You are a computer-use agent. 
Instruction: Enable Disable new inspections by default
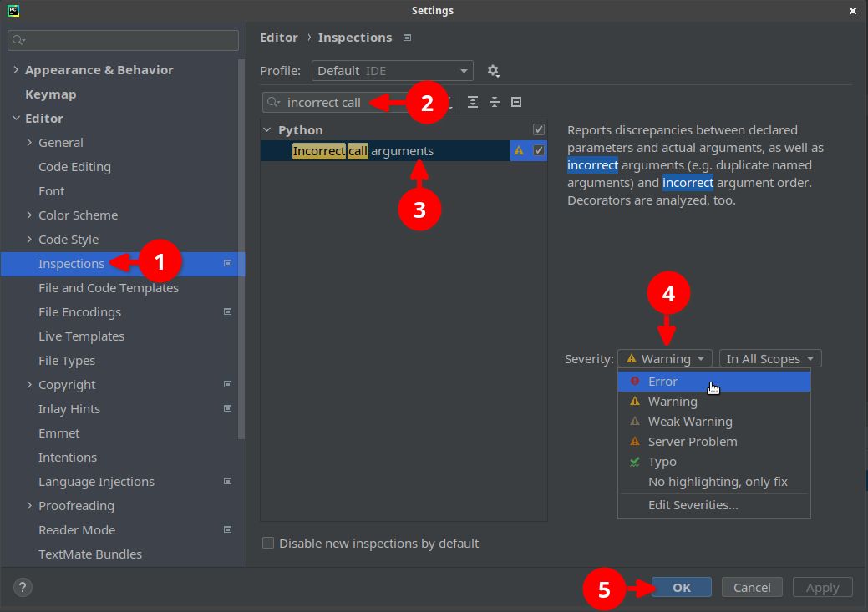(x=268, y=543)
